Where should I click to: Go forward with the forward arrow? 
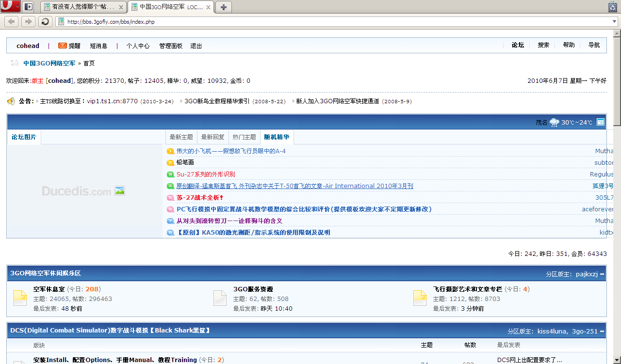coord(28,21)
